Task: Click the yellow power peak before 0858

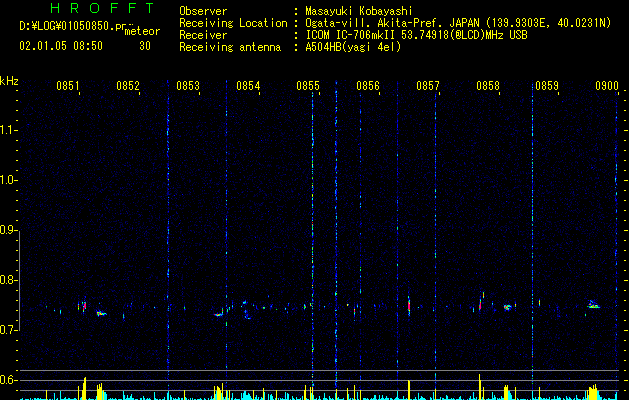Action: click(479, 387)
